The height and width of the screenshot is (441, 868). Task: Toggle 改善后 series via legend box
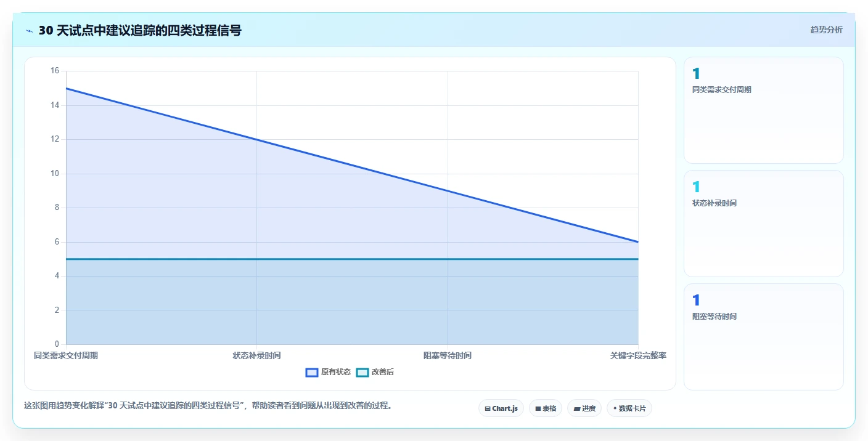[x=362, y=372]
